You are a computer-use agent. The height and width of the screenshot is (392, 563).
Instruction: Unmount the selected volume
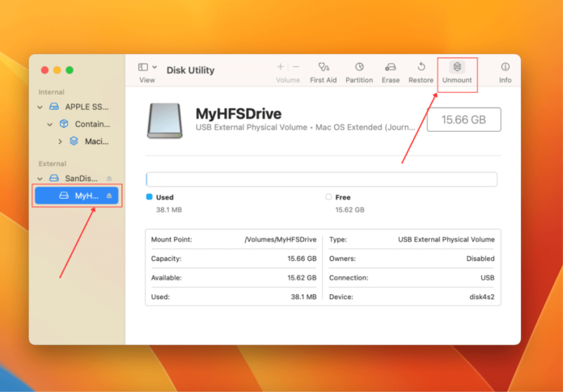[457, 67]
